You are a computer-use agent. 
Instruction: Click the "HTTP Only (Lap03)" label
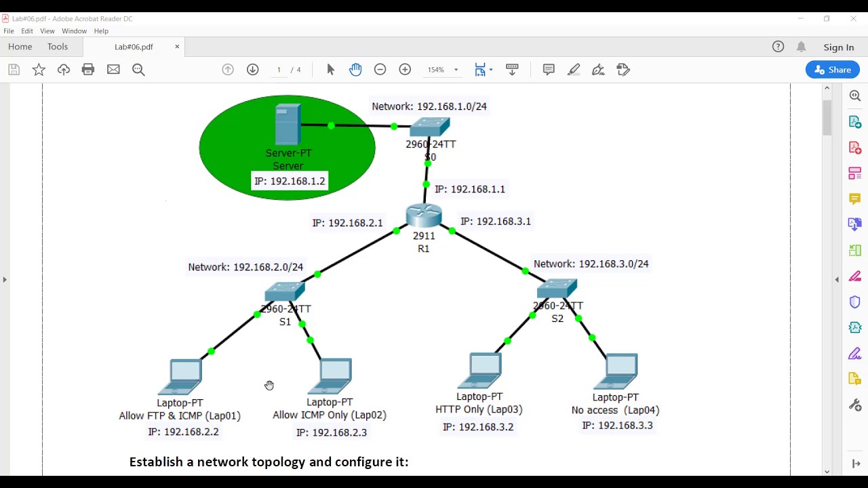click(x=479, y=409)
